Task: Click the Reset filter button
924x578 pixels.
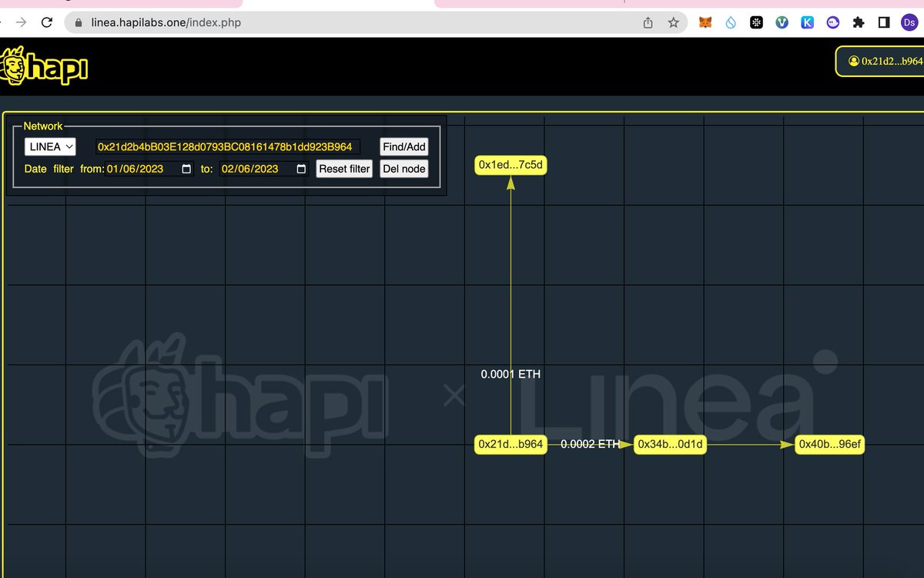Action: click(x=344, y=169)
